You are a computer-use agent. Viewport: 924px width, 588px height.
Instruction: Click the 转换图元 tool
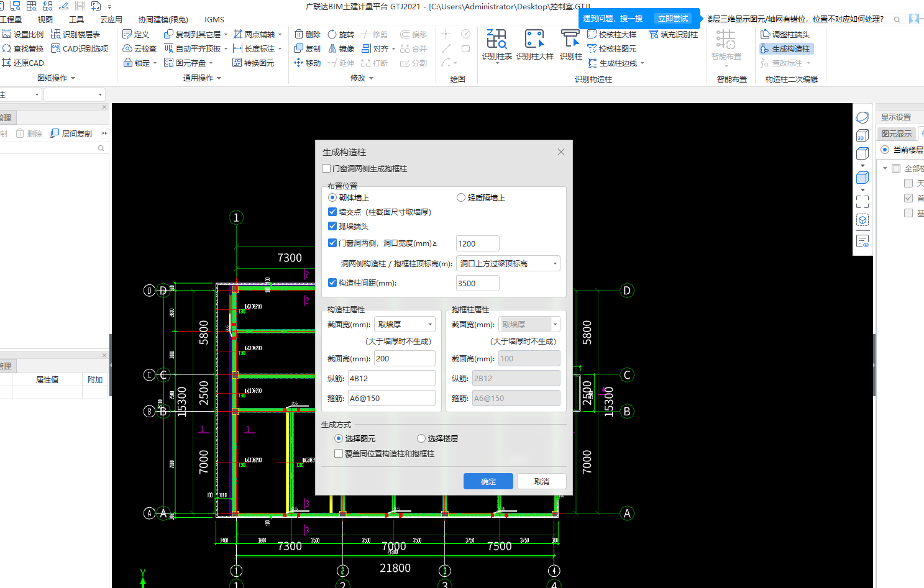(x=254, y=63)
